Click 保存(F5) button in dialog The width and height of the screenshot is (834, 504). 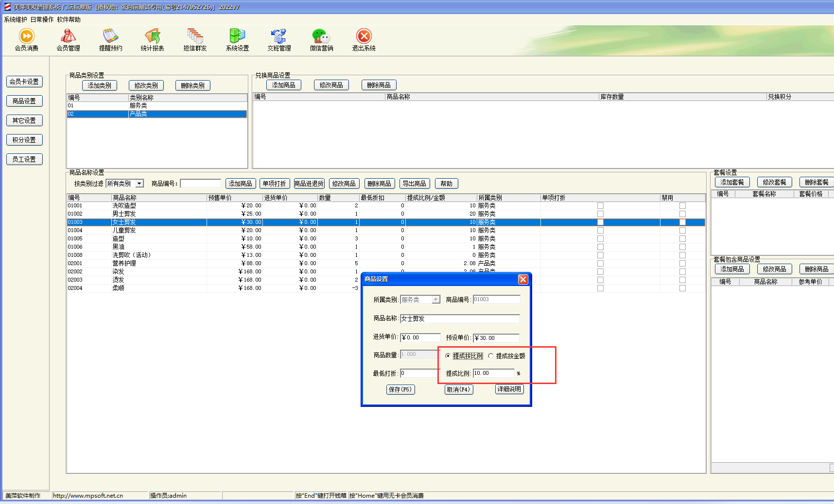(400, 389)
